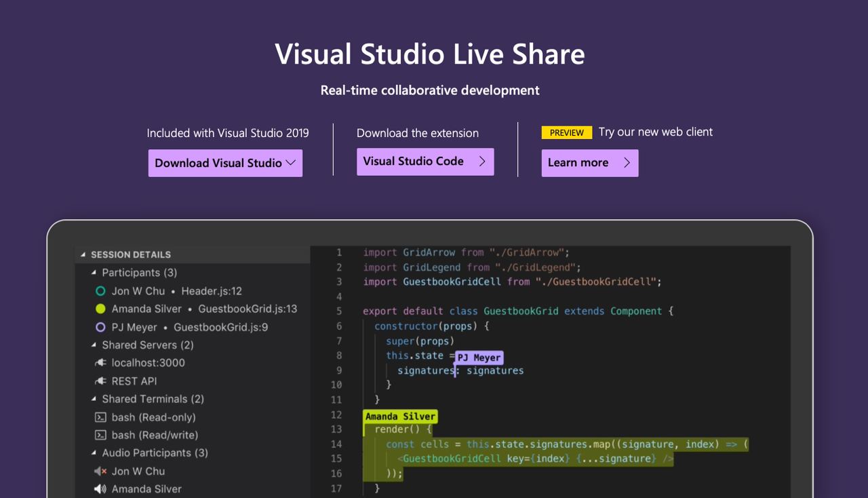
Task: Click the 'const cells = this.state.signatures.map' line
Action: (567, 444)
